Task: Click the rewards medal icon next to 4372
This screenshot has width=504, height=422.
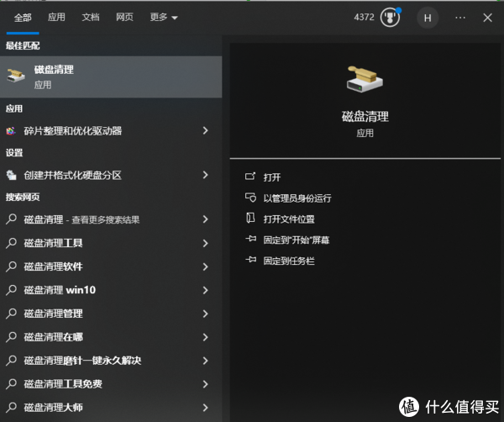Action: 390,17
